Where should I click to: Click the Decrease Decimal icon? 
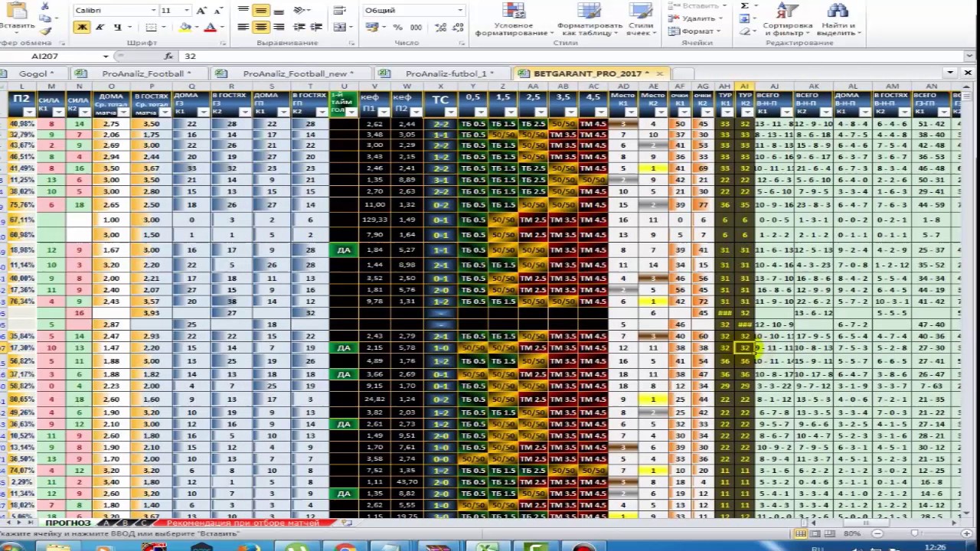click(457, 28)
